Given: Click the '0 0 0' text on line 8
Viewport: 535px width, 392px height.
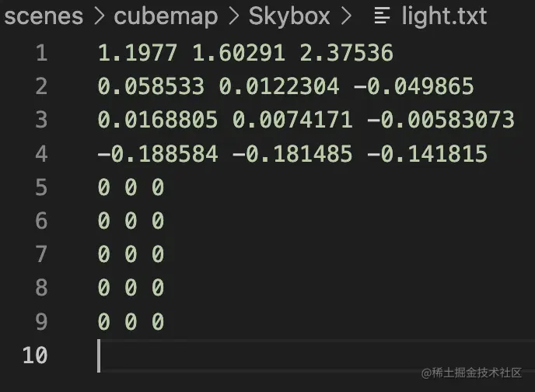Looking at the screenshot, I should pyautogui.click(x=131, y=288).
